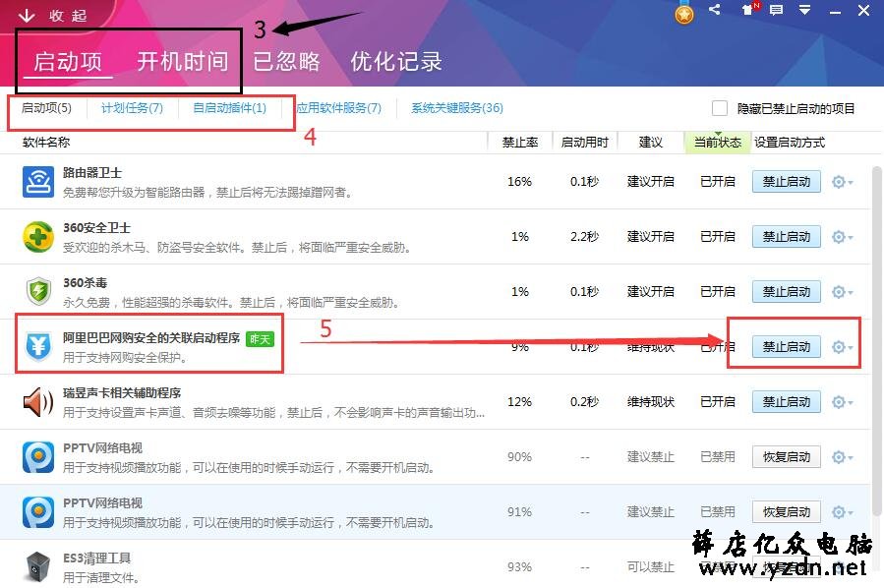The width and height of the screenshot is (884, 588).
Task: Sort by the 禁止率 column header
Action: coord(520,142)
